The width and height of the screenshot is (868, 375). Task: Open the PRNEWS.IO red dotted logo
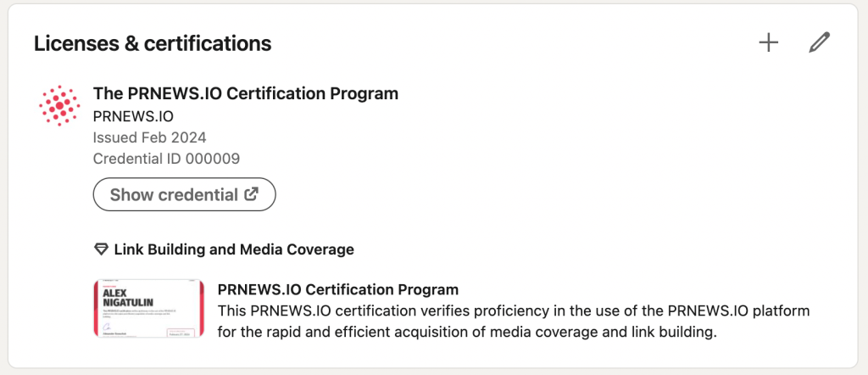point(59,105)
